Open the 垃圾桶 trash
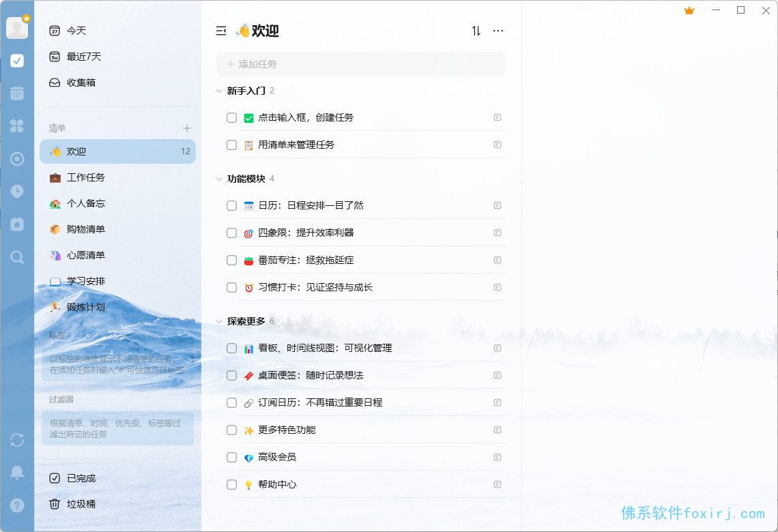 click(x=117, y=504)
